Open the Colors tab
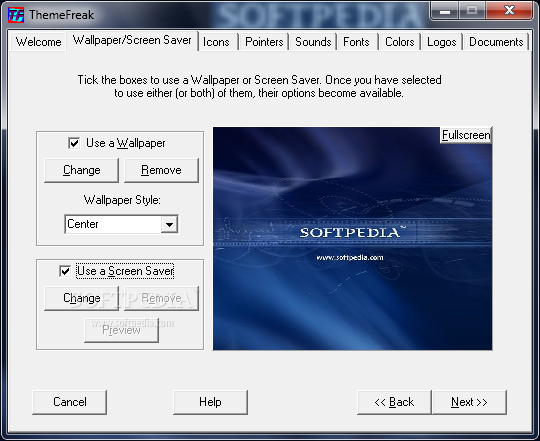The width and height of the screenshot is (540, 441). click(399, 42)
